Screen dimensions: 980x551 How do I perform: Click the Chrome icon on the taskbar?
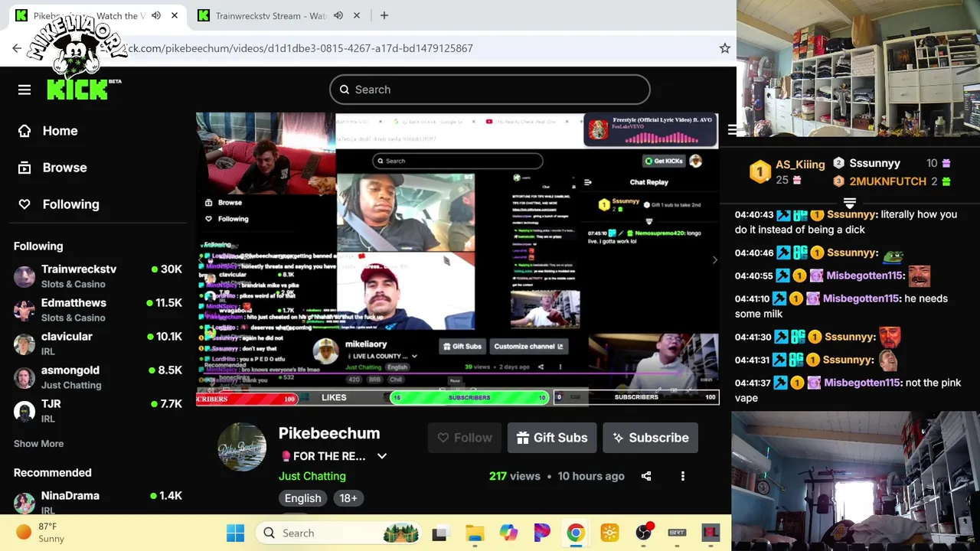576,533
